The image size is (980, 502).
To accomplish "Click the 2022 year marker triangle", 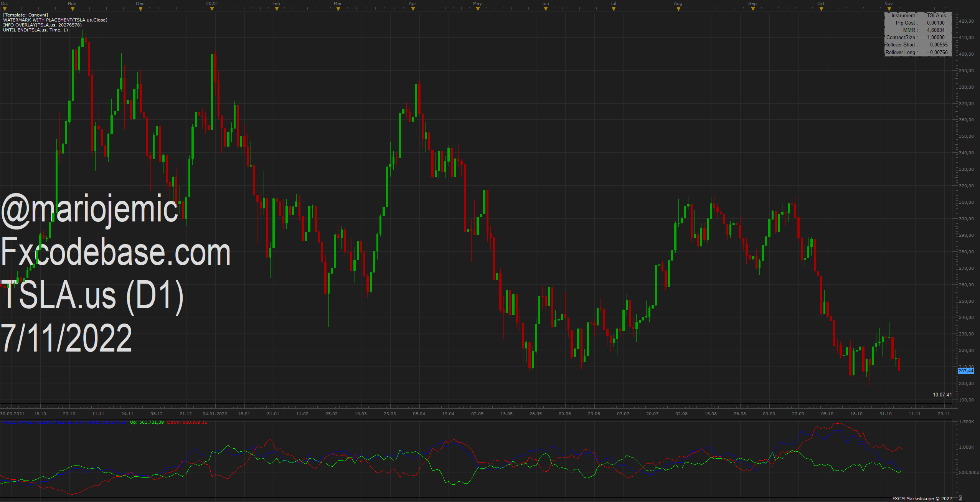I will click(212, 9).
